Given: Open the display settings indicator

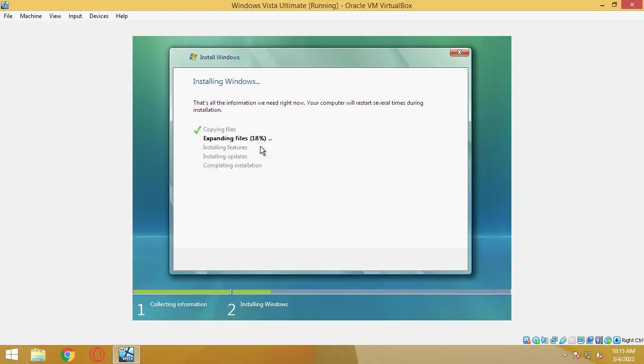Looking at the screenshot, I should [581, 340].
